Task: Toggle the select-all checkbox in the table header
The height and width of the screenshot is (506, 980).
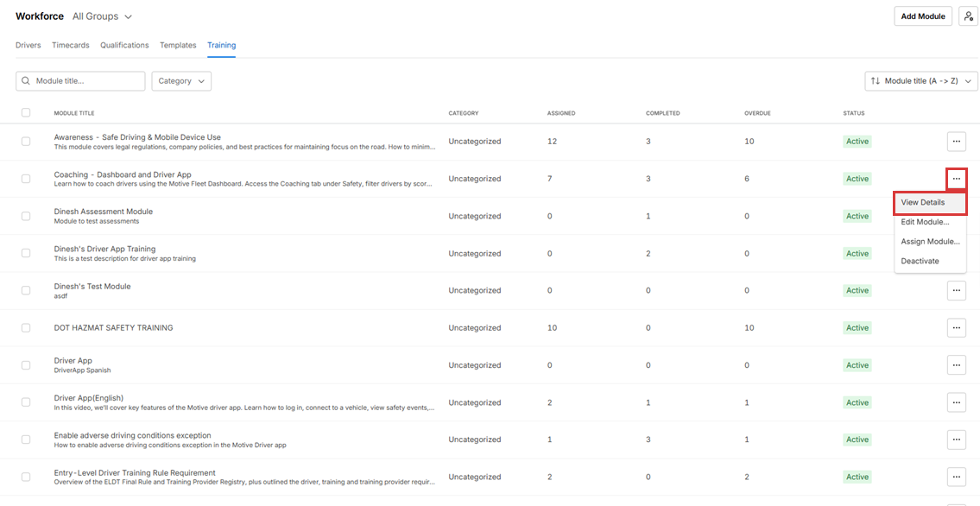Action: coord(26,113)
